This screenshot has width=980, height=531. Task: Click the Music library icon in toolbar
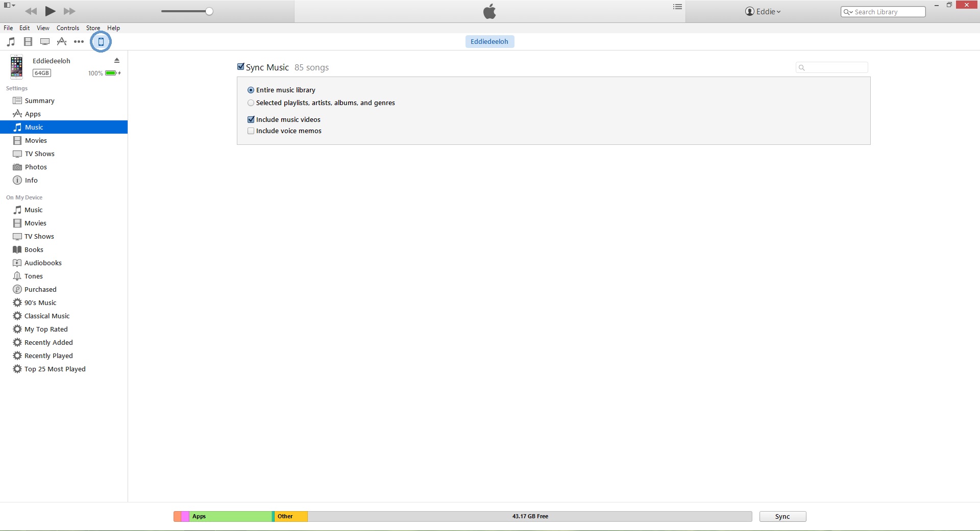click(11, 42)
